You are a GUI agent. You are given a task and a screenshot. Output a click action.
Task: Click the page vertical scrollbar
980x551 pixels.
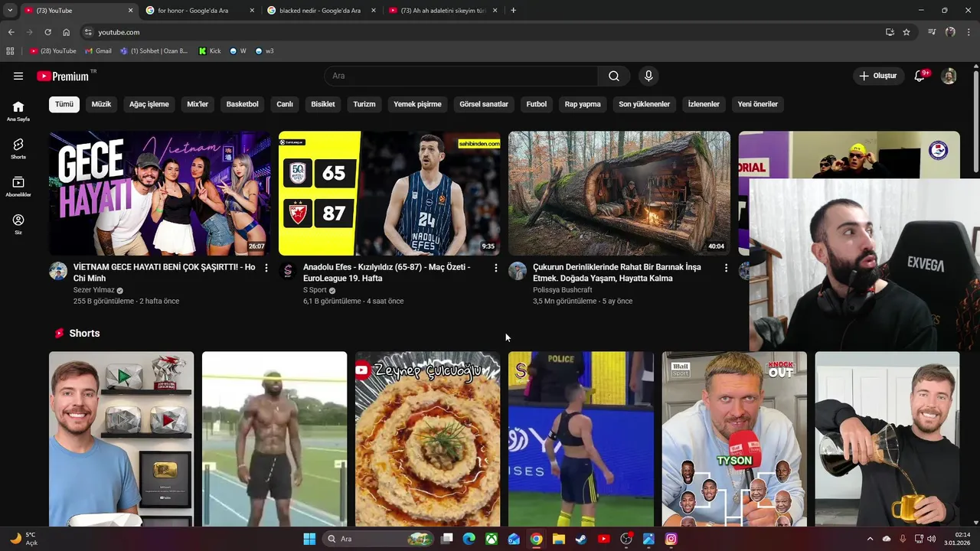(976, 121)
